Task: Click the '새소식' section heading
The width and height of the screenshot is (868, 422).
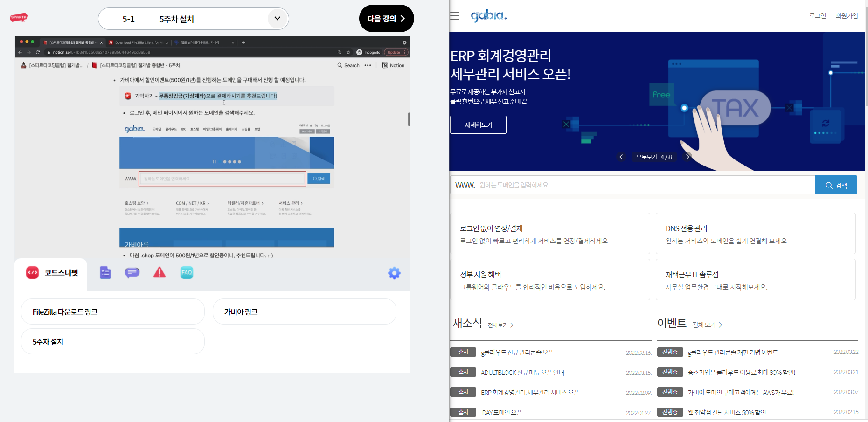Action: point(467,323)
